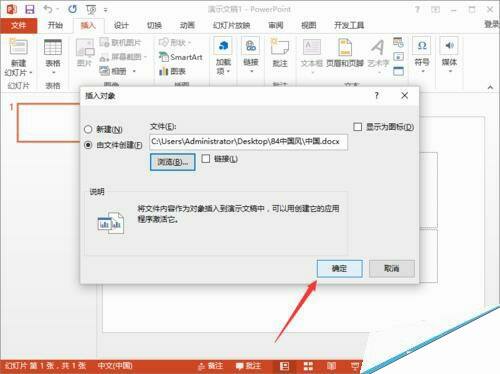Select Create from file (由文件创建) radio button
Image resolution: width=500 pixels, height=374 pixels.
tap(88, 145)
